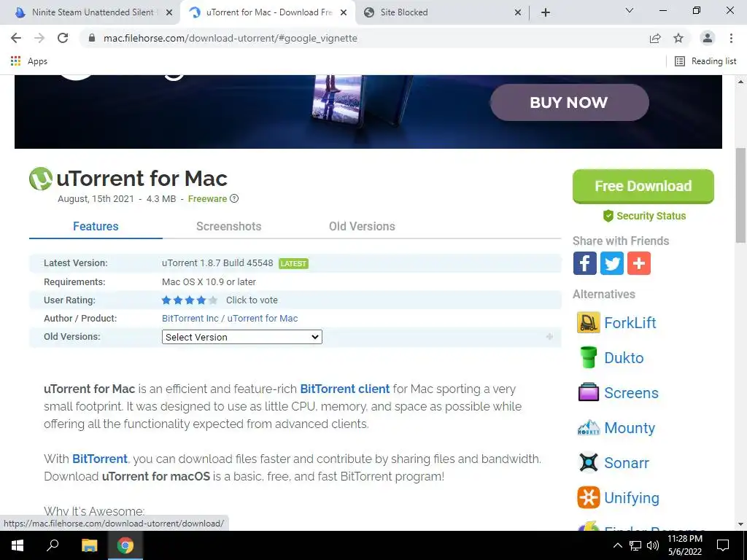Click the tab search chevron in title bar
This screenshot has height=560, width=747.
point(630,10)
